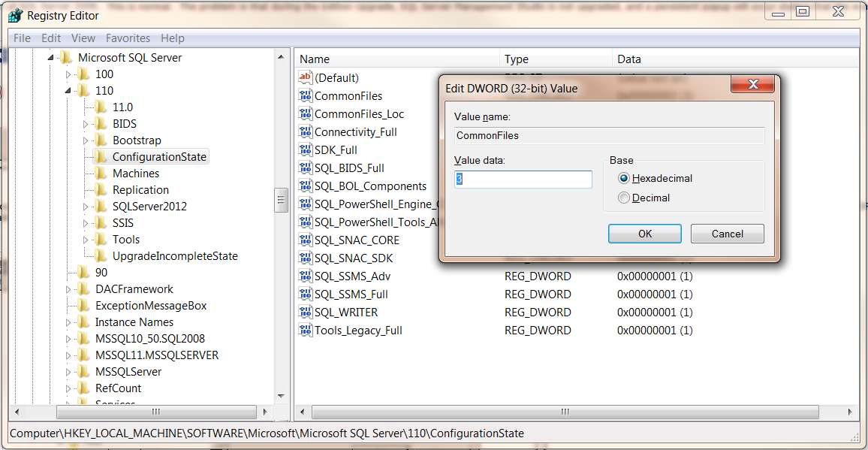
Task: Confirm the DWORD edit with OK
Action: point(645,234)
